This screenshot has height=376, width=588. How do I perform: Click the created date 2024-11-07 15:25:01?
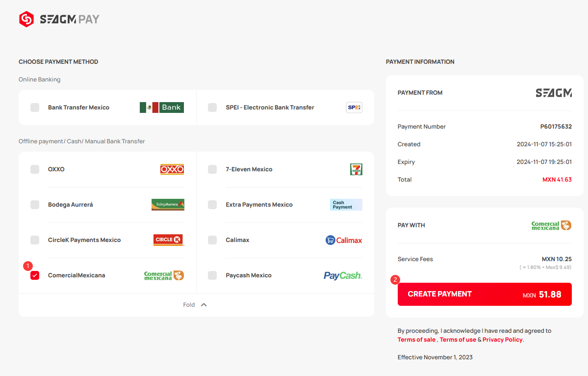point(544,144)
